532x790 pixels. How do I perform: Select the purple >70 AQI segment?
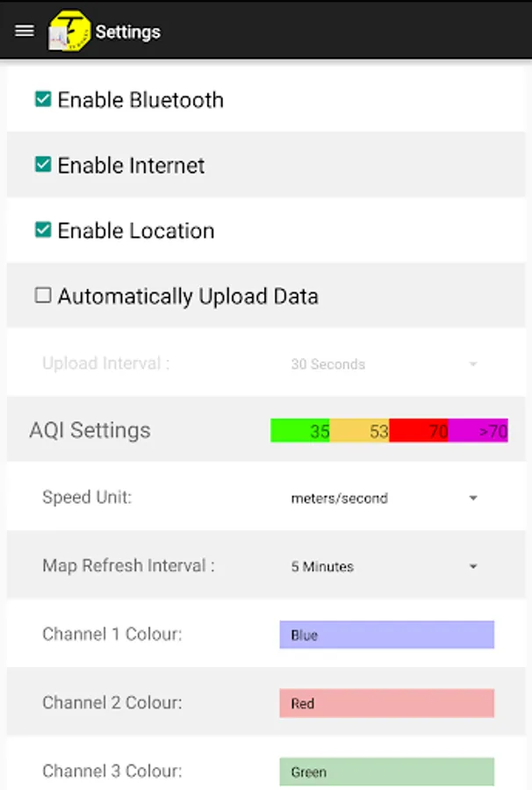click(x=478, y=431)
